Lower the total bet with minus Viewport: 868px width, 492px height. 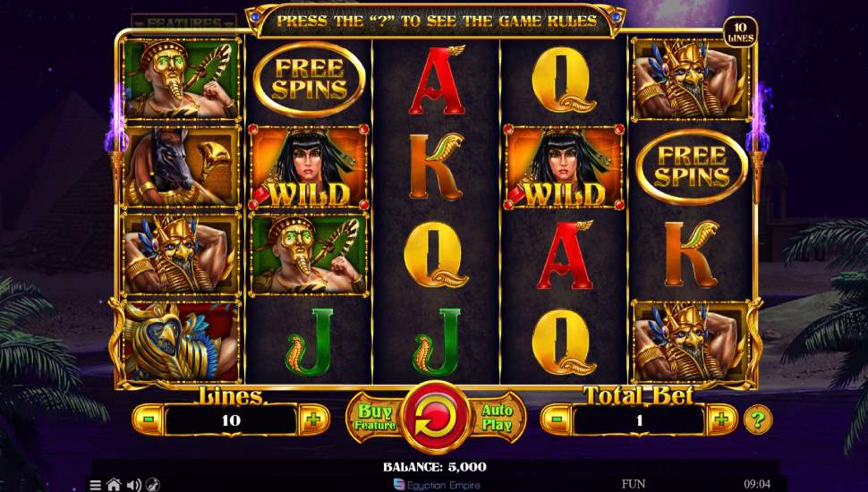557,420
